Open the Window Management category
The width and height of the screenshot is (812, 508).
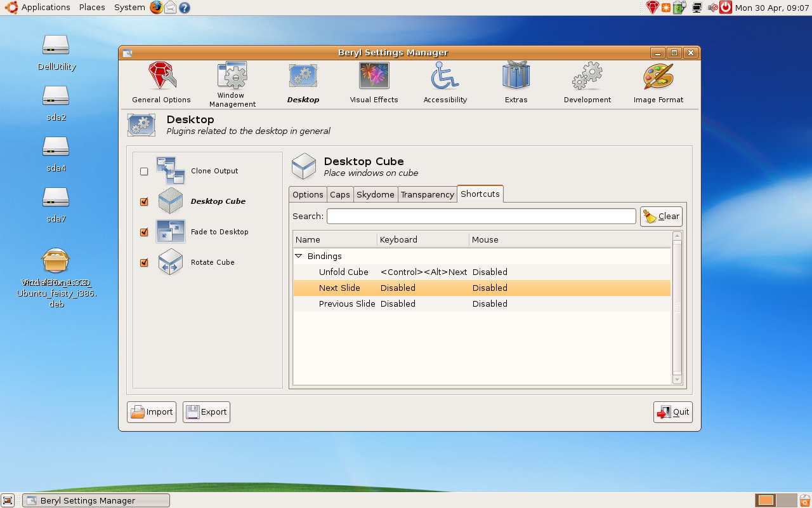point(232,76)
